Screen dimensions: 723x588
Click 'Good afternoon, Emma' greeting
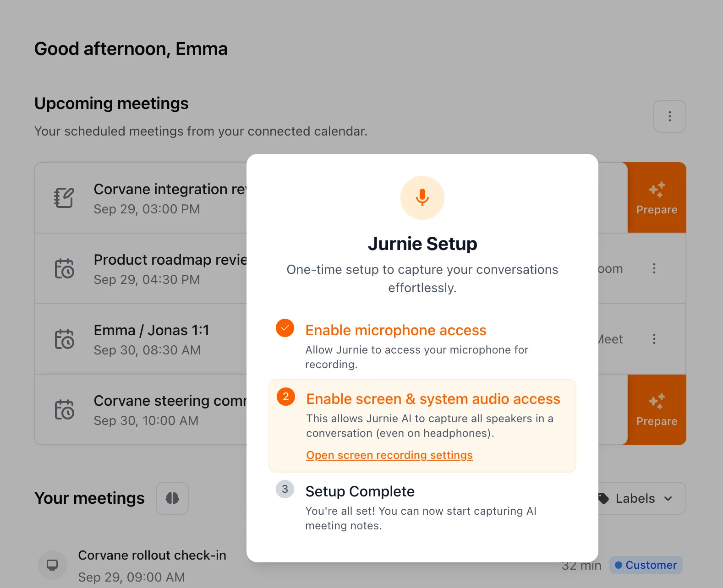click(x=131, y=49)
